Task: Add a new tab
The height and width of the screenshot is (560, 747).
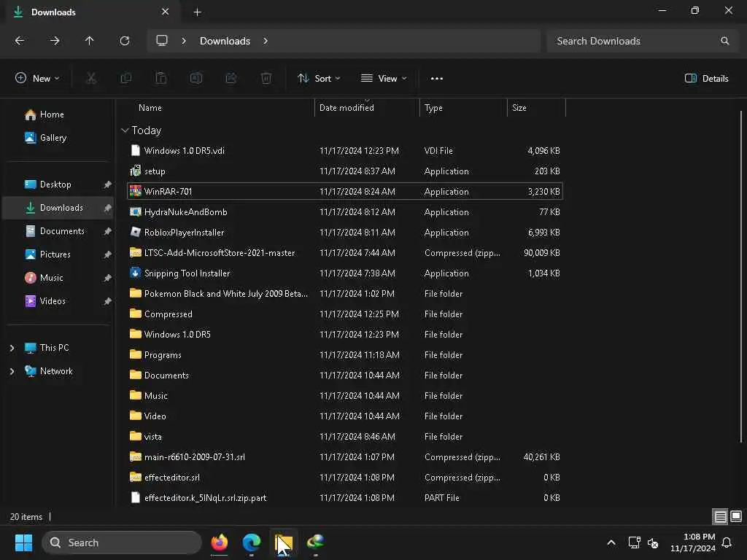Action: pos(197,12)
